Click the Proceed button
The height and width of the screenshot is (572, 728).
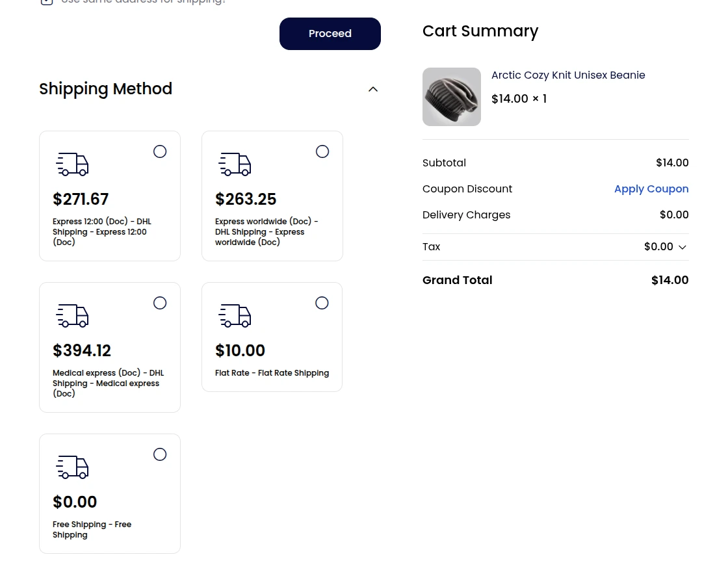point(330,34)
